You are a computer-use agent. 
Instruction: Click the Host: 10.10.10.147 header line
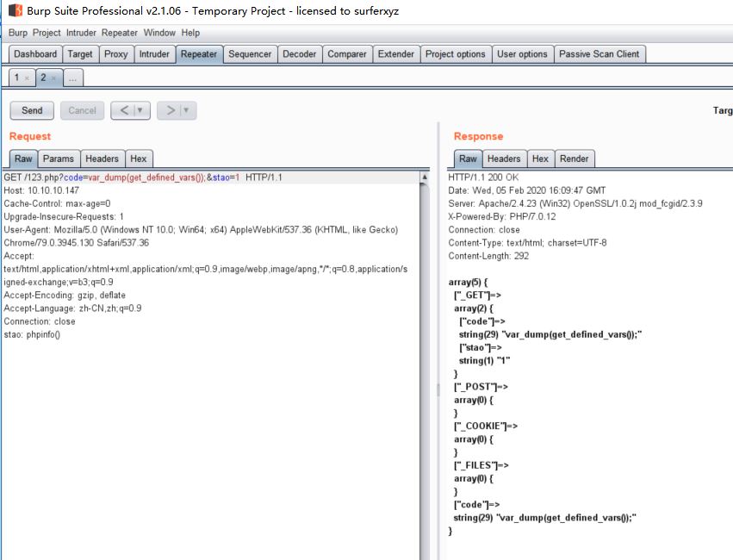(41, 190)
